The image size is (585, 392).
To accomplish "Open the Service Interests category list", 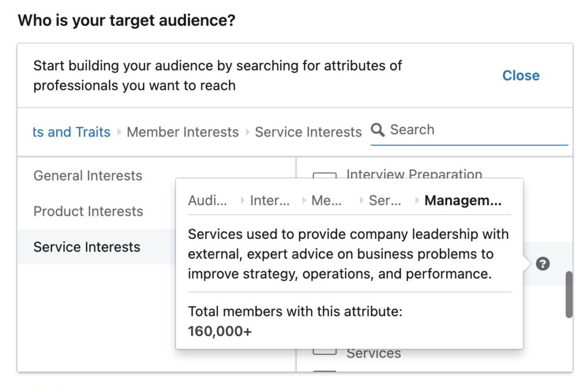I will point(87,247).
